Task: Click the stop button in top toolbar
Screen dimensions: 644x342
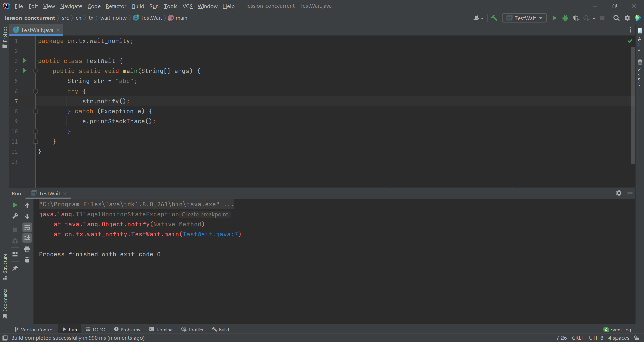Action: pyautogui.click(x=602, y=18)
